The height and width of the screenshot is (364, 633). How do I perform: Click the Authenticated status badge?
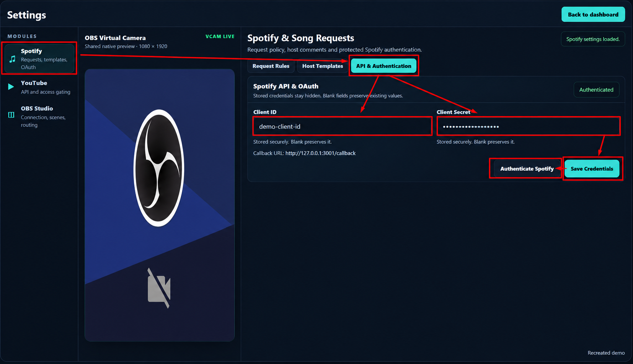[x=596, y=90]
